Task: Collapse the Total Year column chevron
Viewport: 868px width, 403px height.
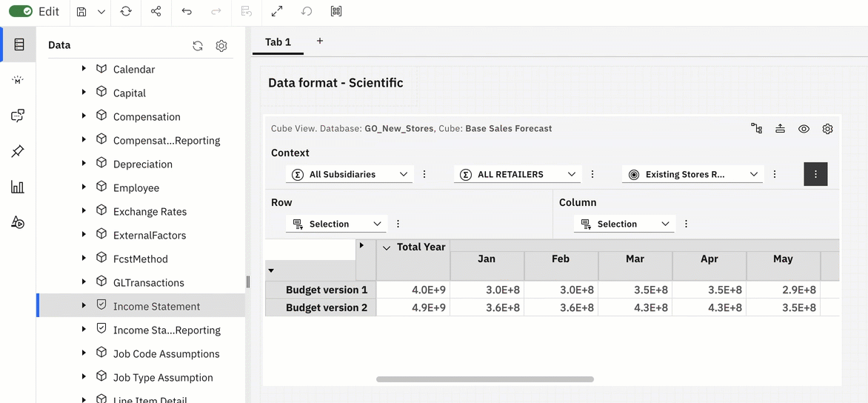Action: [x=387, y=247]
